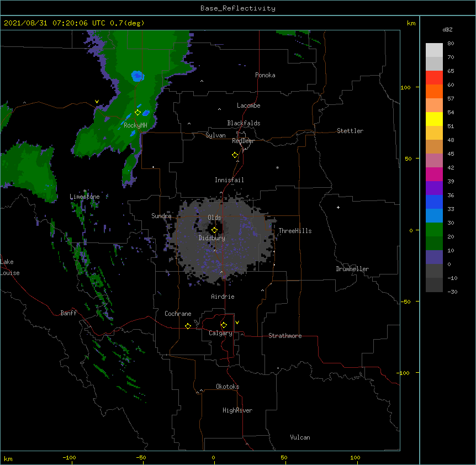Screen dimensions: 476x465
Task: Click the yellow diamond marker below Cochrane
Action: click(x=188, y=326)
